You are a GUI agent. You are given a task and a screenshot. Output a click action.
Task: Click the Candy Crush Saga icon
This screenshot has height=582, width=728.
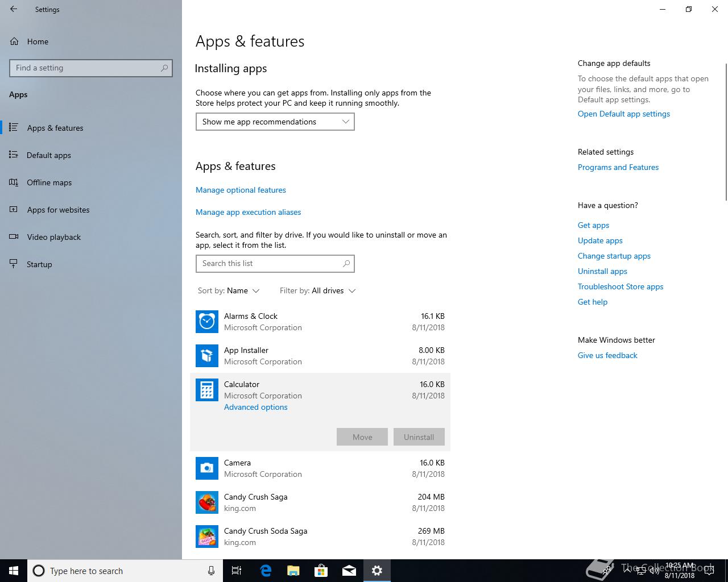[207, 502]
